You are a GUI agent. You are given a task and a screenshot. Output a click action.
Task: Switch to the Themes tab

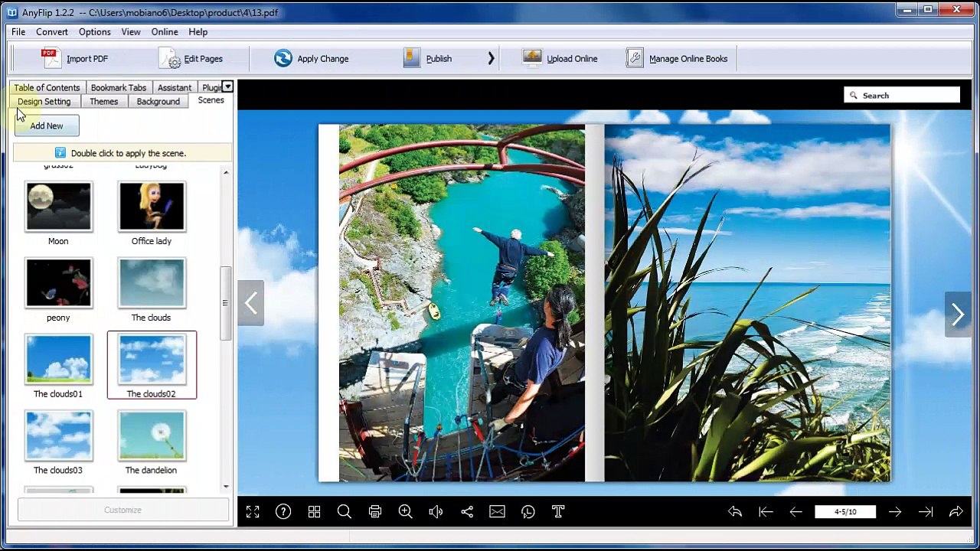pos(104,102)
